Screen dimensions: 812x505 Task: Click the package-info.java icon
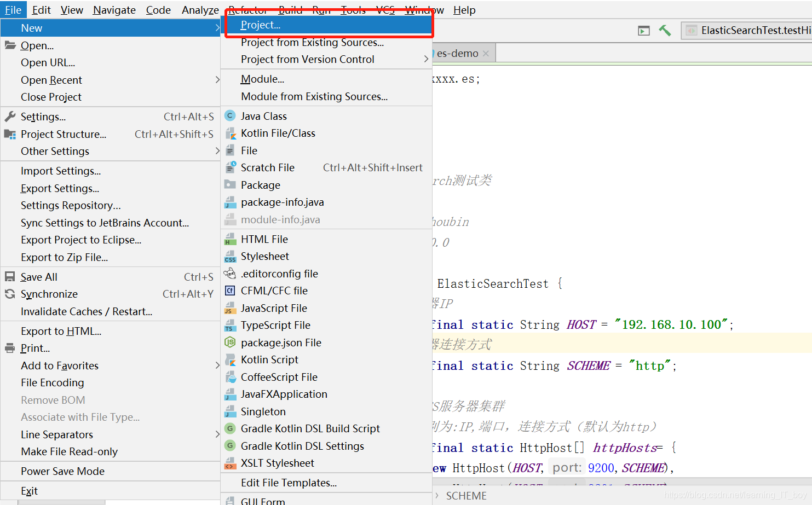coord(231,202)
